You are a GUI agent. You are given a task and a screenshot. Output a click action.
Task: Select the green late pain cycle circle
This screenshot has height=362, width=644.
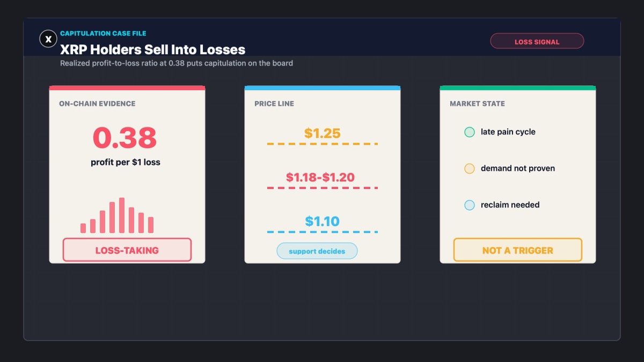click(x=469, y=132)
